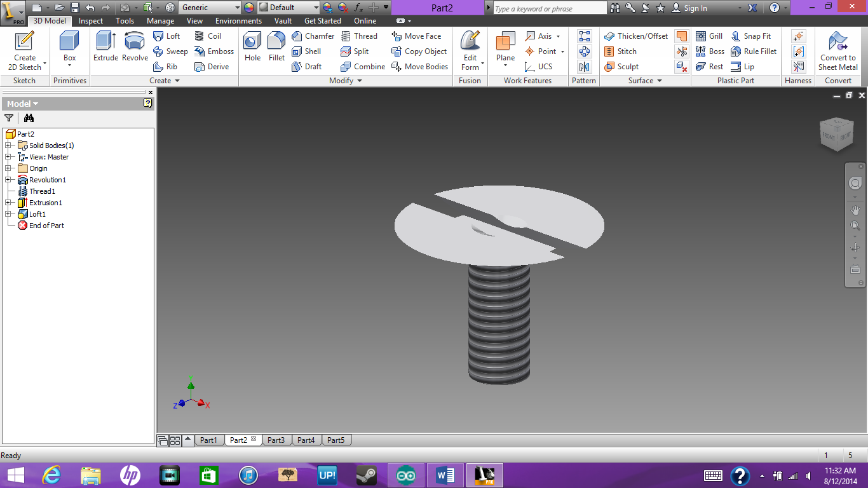This screenshot has height=488, width=868.
Task: Apply the Fillet tool
Action: click(x=276, y=46)
